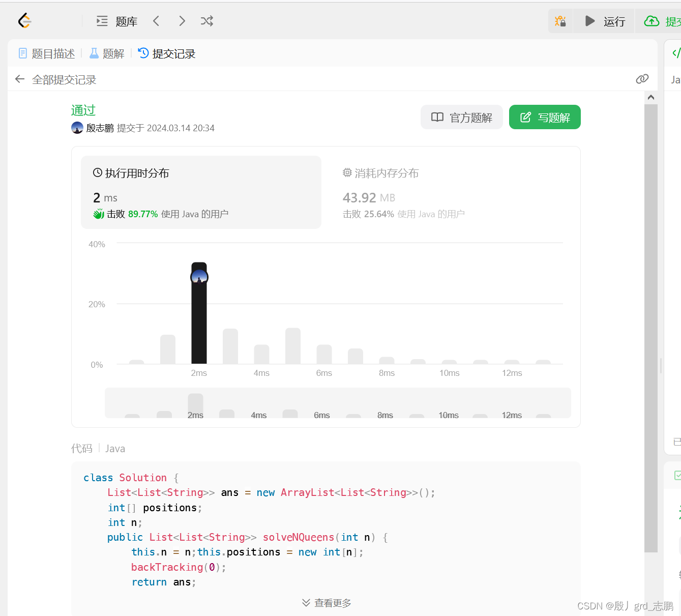The height and width of the screenshot is (616, 681).
Task: Expand code with 查看更多
Action: click(327, 603)
